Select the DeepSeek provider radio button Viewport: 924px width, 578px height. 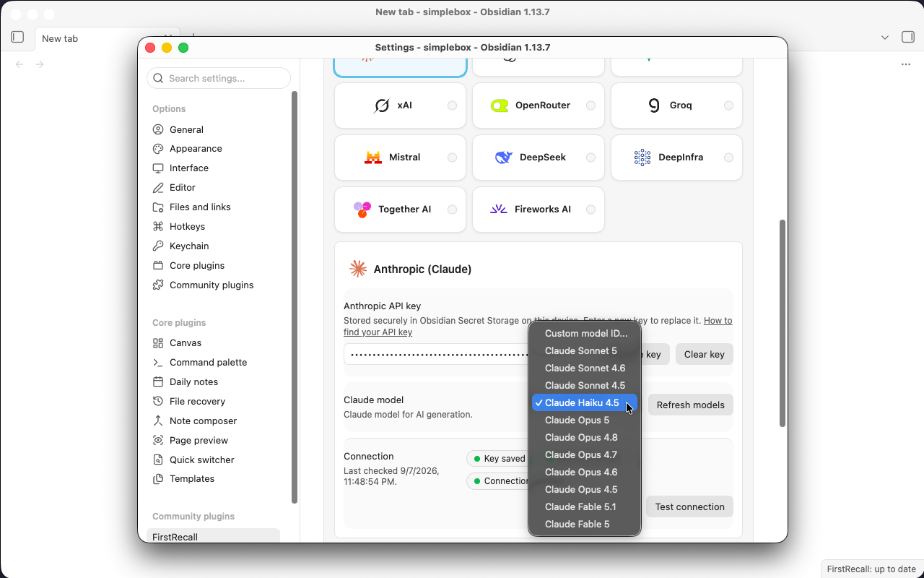click(590, 158)
